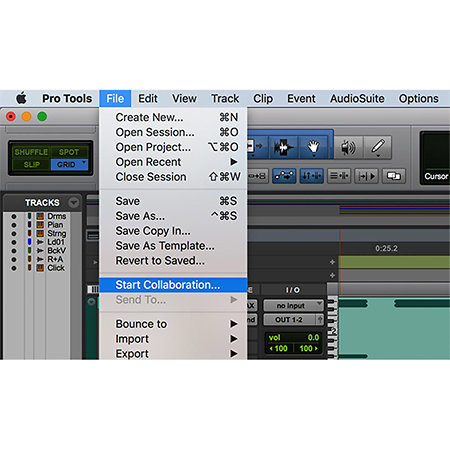Select BckV track in Tracks list
Viewport: 450px width, 450px height.
pyautogui.click(x=56, y=251)
